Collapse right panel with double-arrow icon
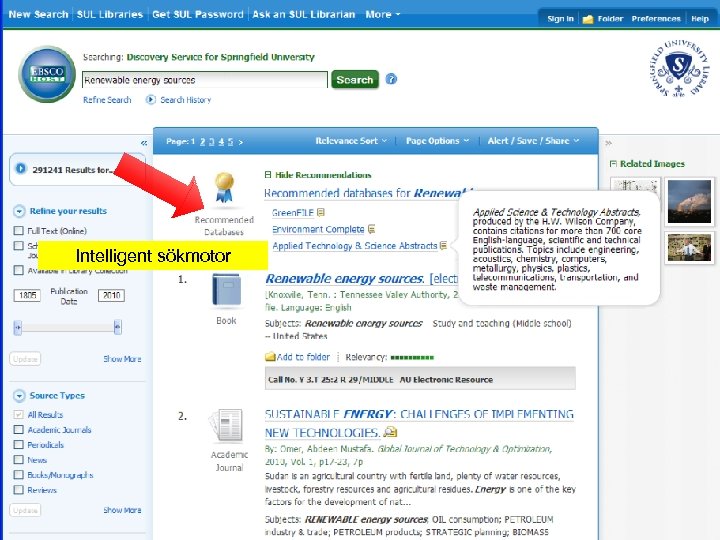The width and height of the screenshot is (720, 540). pos(608,143)
